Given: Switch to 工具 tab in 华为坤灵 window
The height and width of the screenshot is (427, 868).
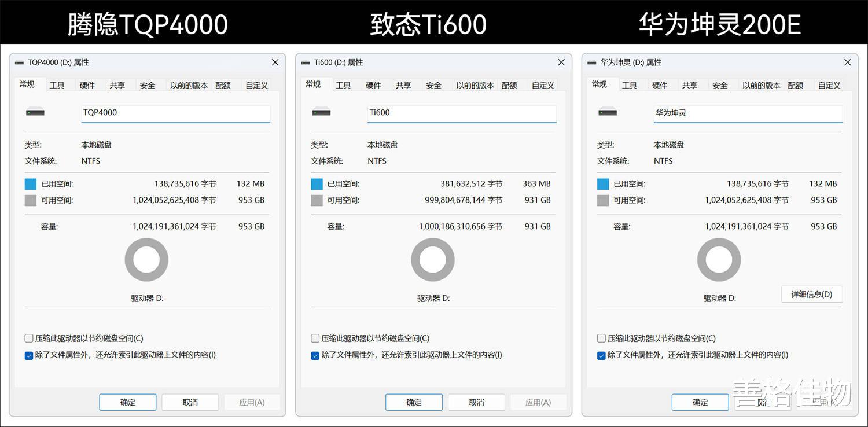Looking at the screenshot, I should point(630,85).
